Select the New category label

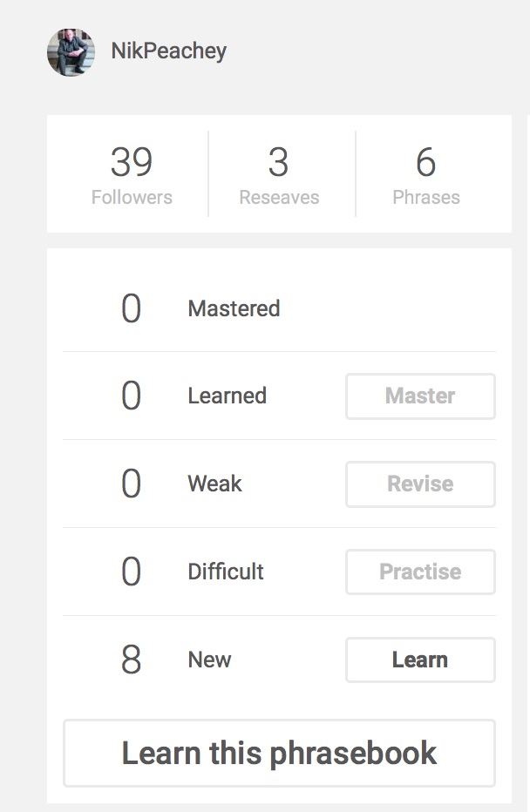point(209,660)
